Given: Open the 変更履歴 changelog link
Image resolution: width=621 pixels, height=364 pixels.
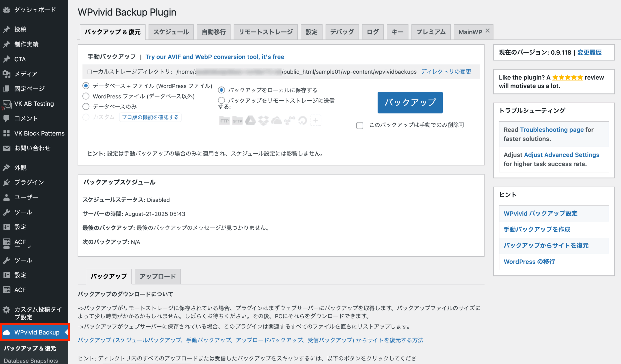Looking at the screenshot, I should 589,52.
